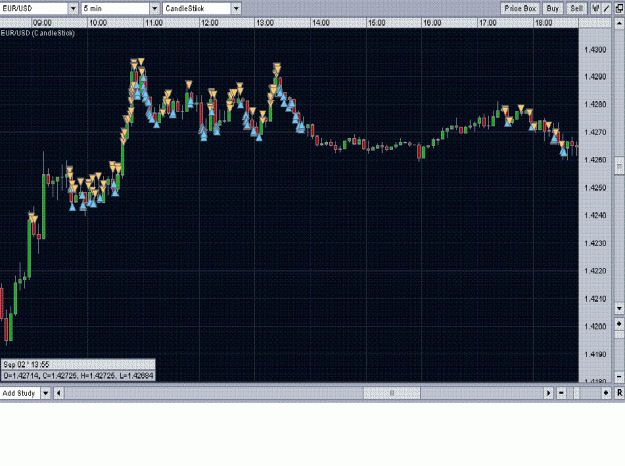Click the EUR/USD (CandleStick) chart title
The width and height of the screenshot is (625, 466).
tap(37, 33)
